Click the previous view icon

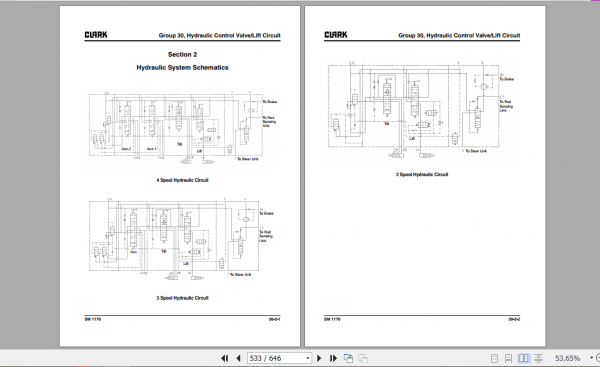[348, 358]
